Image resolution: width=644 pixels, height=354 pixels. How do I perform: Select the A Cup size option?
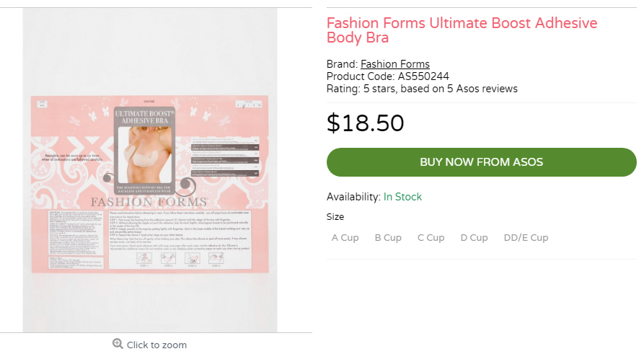click(345, 238)
